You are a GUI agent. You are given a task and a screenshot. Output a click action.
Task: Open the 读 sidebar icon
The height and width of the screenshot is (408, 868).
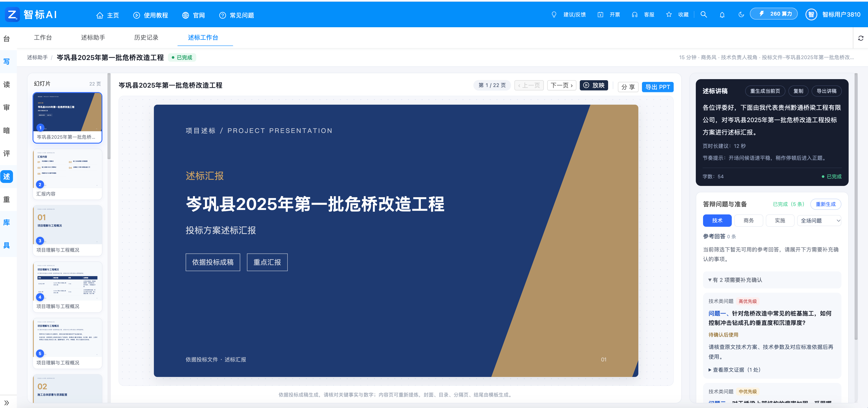pyautogui.click(x=6, y=84)
